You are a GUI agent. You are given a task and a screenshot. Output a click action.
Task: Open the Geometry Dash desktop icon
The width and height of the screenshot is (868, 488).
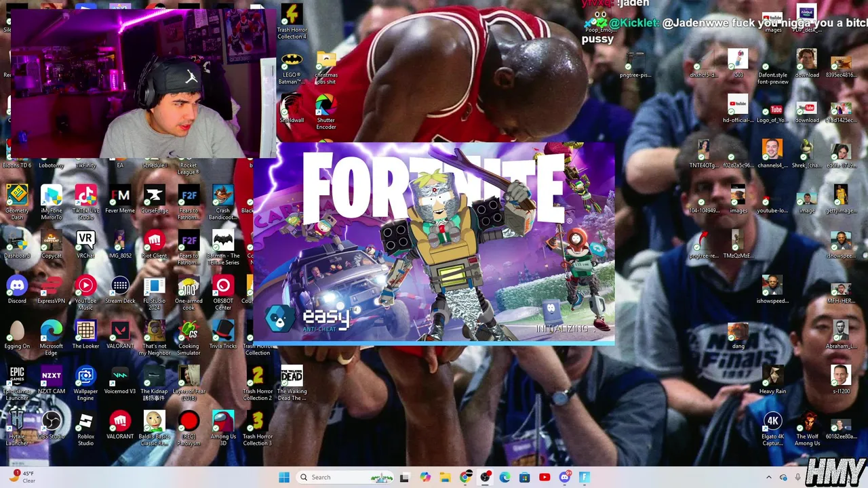(x=17, y=201)
